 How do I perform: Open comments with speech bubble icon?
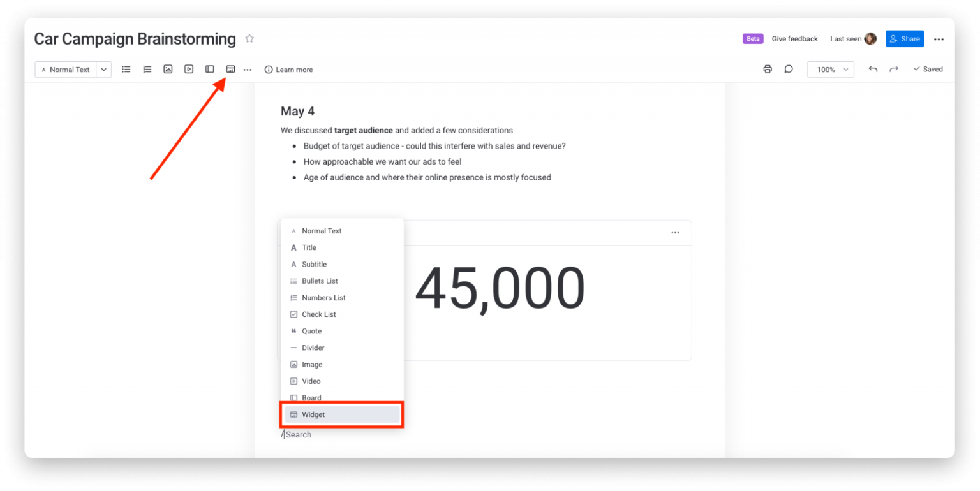pyautogui.click(x=789, y=70)
